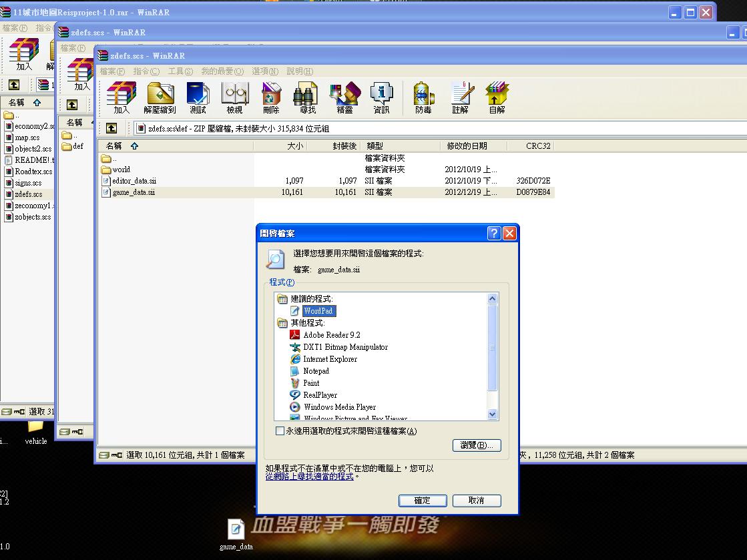Click the 防毒 (Virus scan) toolbar icon
Image resolution: width=747 pixels, height=560 pixels.
pos(423,97)
